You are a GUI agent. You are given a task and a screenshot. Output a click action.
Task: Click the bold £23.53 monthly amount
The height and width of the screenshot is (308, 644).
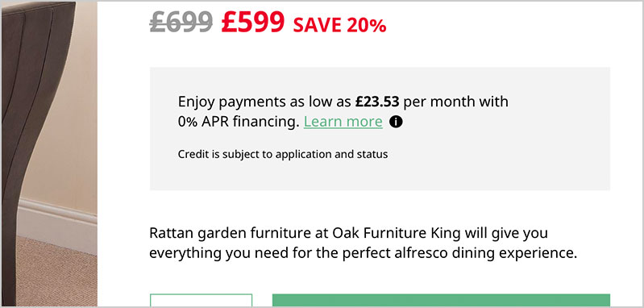point(377,102)
